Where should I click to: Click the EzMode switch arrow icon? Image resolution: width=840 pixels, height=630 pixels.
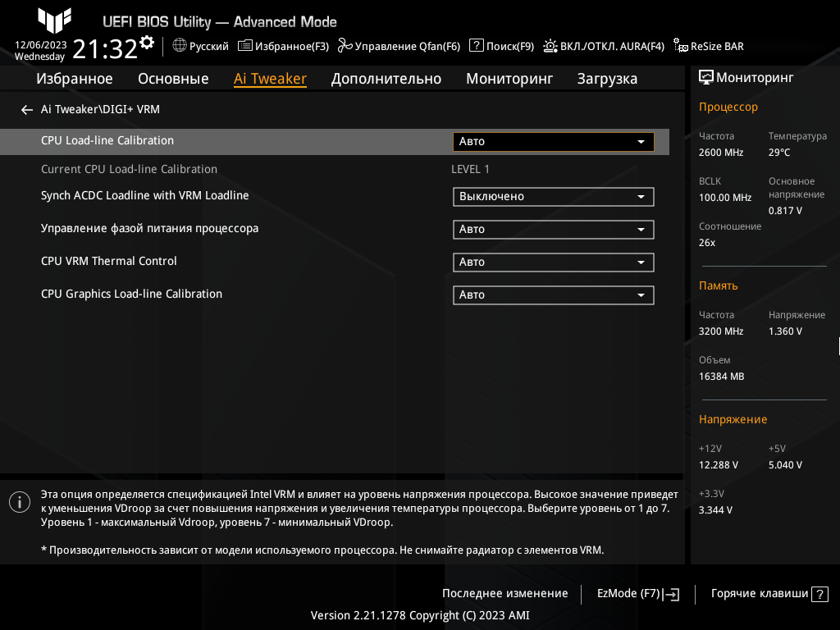coord(671,594)
